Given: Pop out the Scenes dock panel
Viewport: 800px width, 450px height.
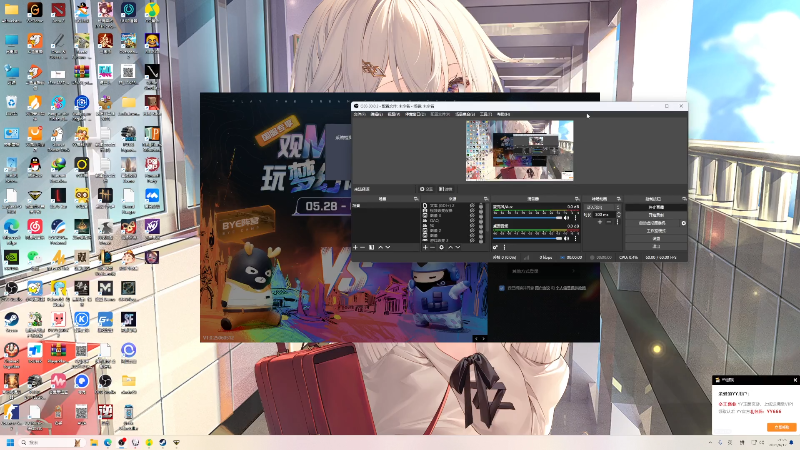Looking at the screenshot, I should pyautogui.click(x=416, y=198).
